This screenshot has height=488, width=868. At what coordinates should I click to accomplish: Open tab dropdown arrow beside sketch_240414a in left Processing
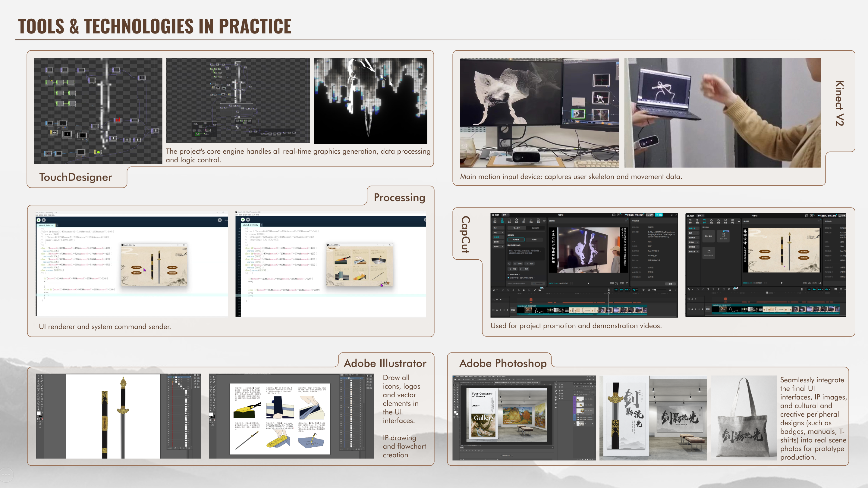click(x=57, y=225)
